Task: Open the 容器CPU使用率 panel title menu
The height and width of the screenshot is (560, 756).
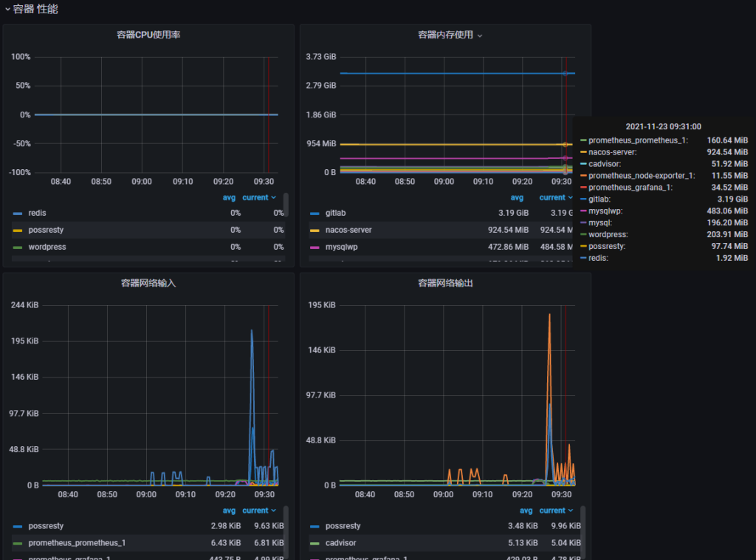Action: click(x=148, y=35)
